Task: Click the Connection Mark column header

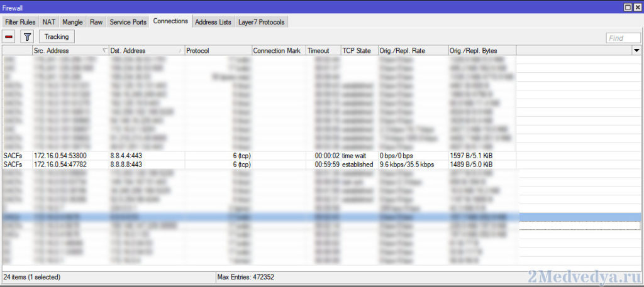Action: 279,50
